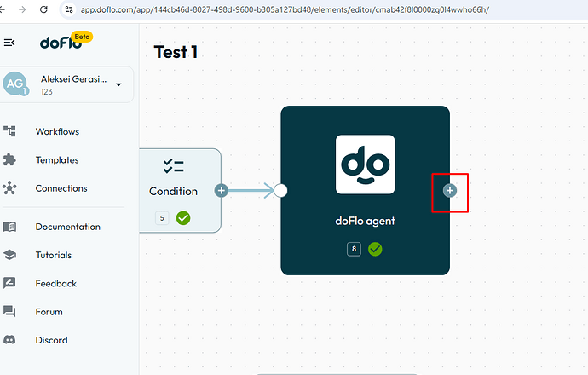Open site information icon in address bar
Screen dimensions: 588x375
(x=69, y=9)
